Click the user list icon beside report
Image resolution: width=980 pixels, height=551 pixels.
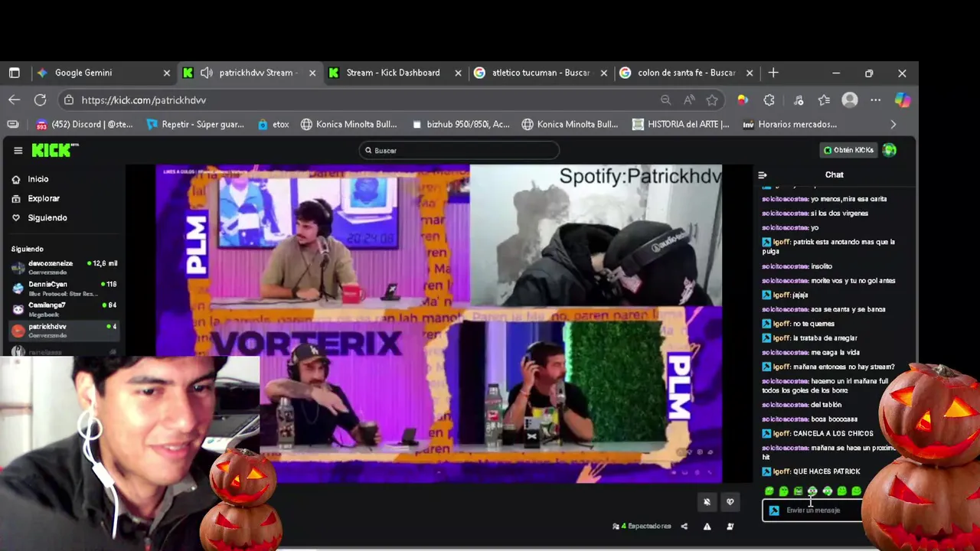(730, 527)
